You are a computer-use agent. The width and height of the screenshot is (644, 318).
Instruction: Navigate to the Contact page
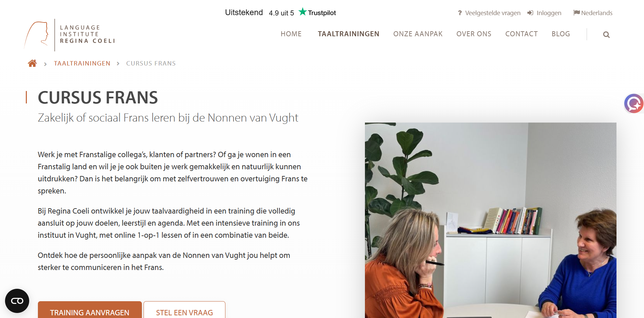tap(522, 34)
